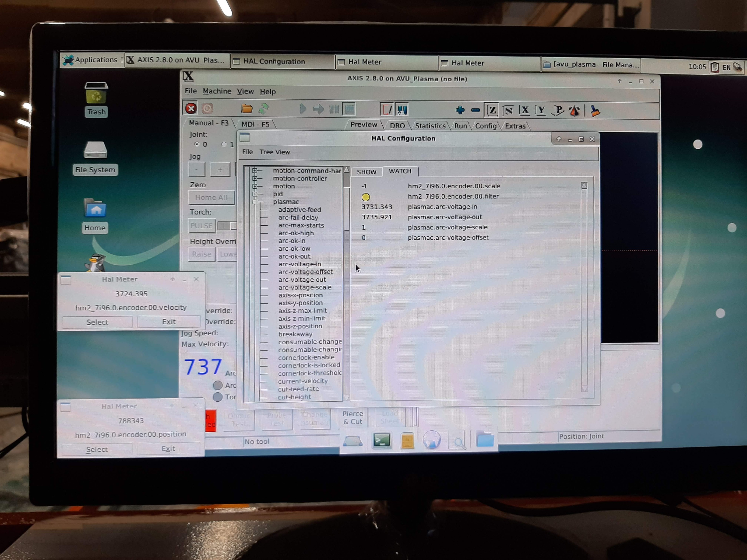Open the Machine menu in AXIS
This screenshot has width=747, height=560.
click(217, 91)
